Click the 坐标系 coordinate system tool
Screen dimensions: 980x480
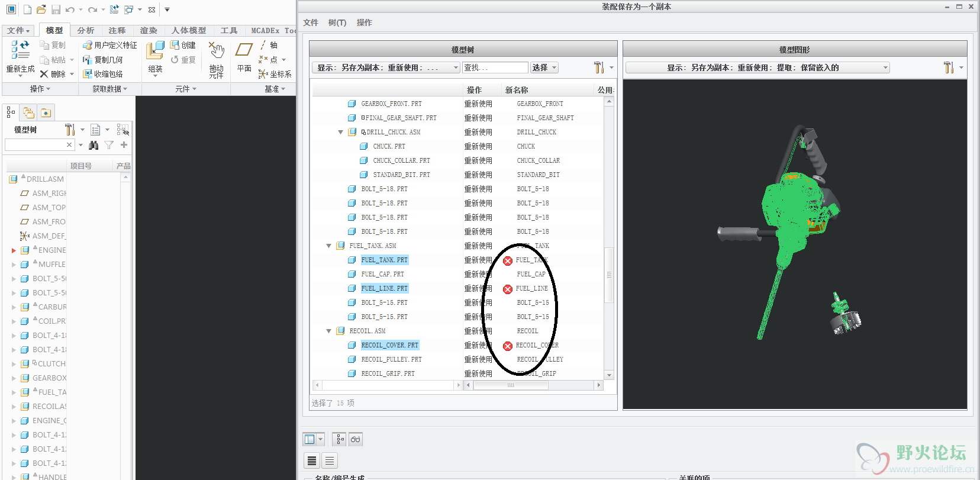coord(275,74)
